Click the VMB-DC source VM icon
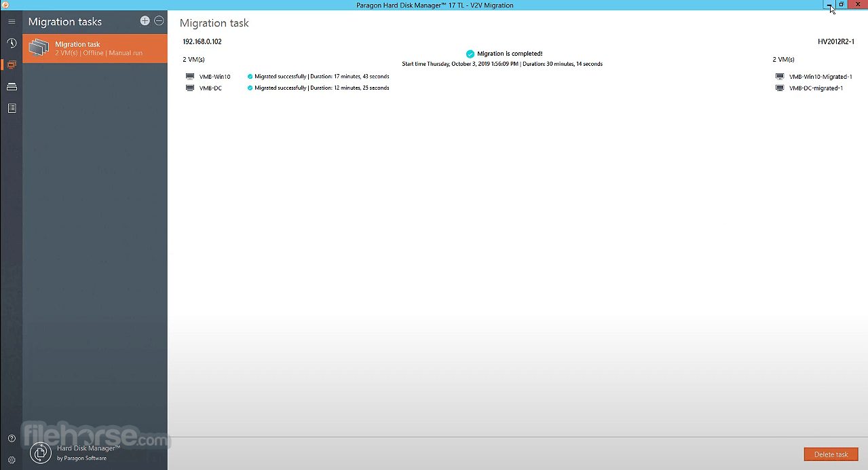 tap(190, 88)
